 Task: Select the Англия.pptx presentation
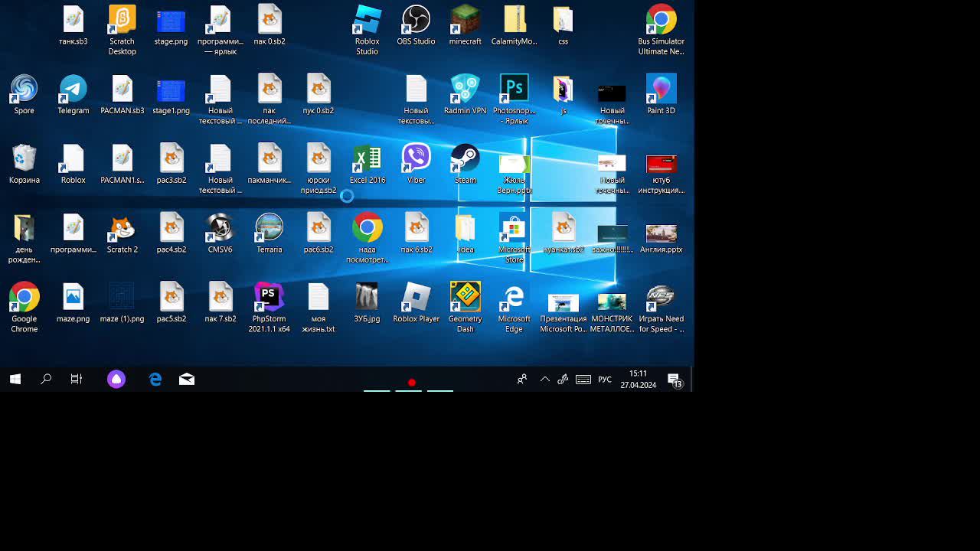(x=661, y=238)
